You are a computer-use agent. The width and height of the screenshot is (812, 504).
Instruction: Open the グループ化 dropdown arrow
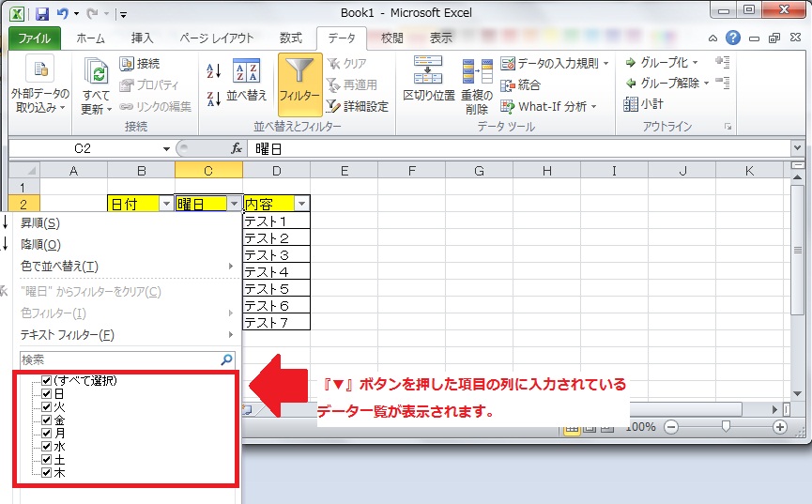pos(695,63)
